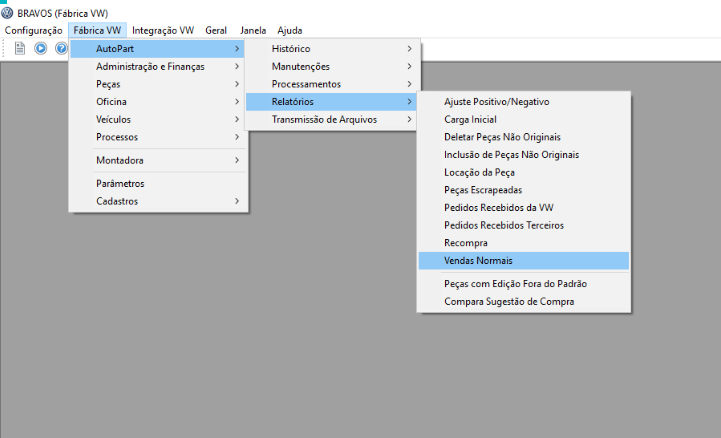
Task: Select Deletar Peças Não Originais
Action: [524, 137]
